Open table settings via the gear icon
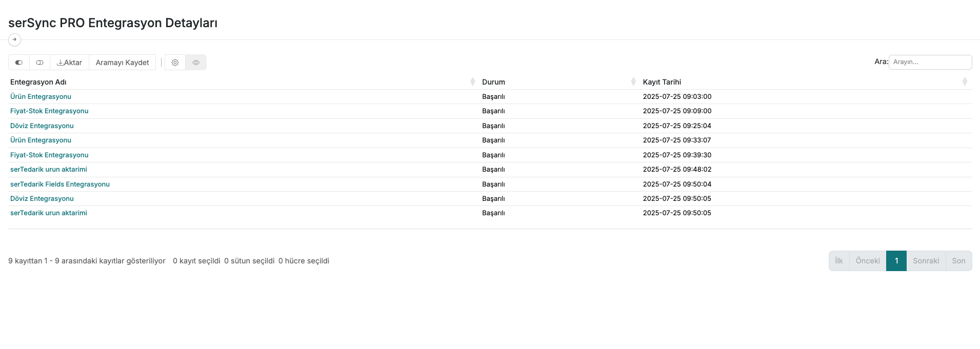Screen dimensions: 980x349 (175, 63)
